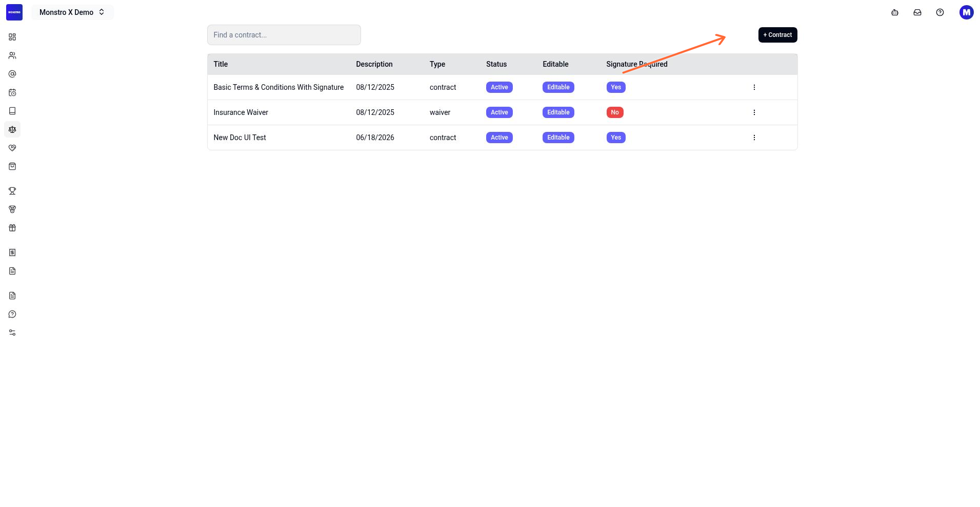Click Editable badge in Basic Terms row

[558, 87]
